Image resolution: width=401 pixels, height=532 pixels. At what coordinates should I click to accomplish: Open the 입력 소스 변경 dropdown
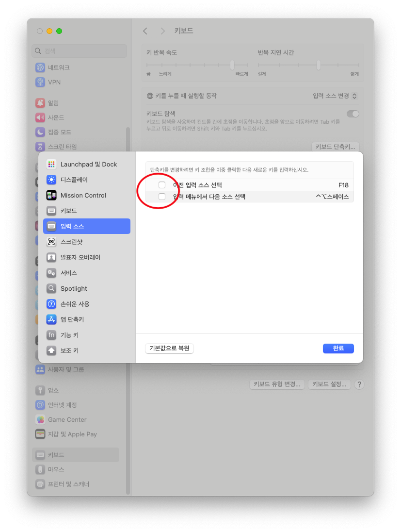[335, 96]
